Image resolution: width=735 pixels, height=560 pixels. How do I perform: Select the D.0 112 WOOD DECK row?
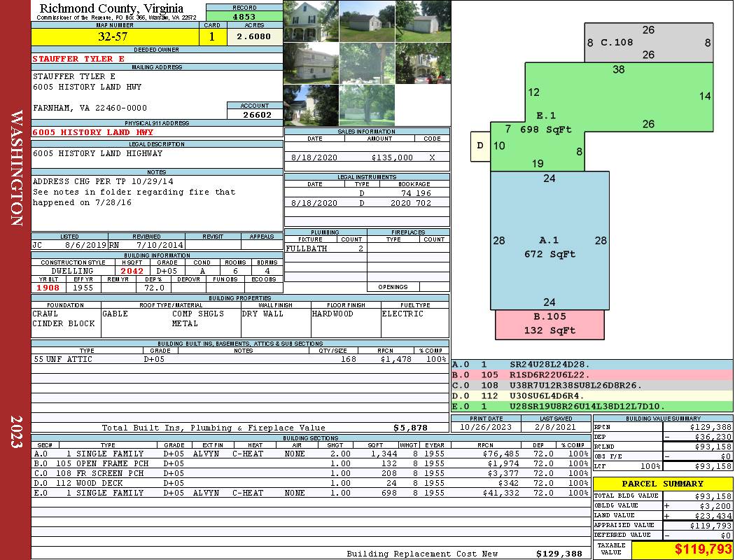(310, 483)
